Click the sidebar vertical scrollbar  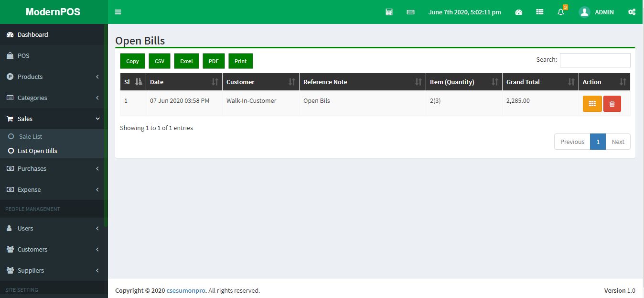coord(106,125)
